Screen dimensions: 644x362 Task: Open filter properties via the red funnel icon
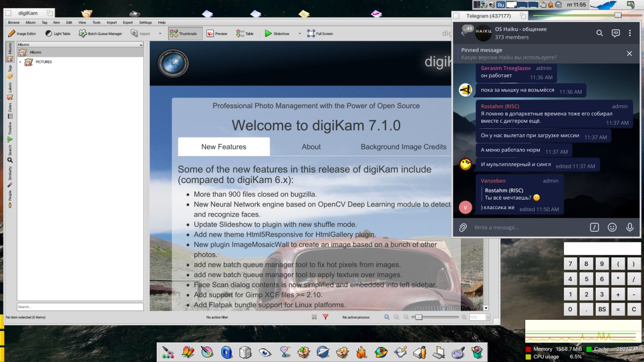tap(326, 317)
